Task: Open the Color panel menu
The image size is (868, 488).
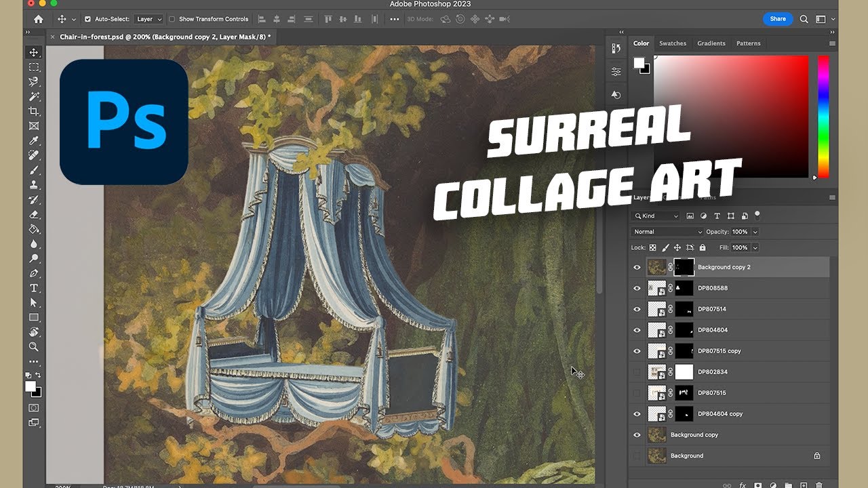Action: tap(832, 43)
